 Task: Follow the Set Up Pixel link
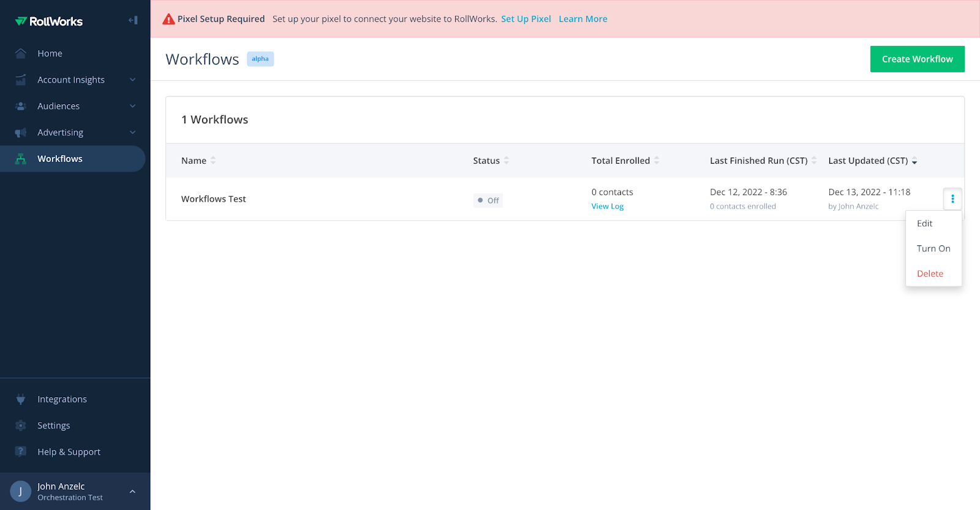pos(526,19)
